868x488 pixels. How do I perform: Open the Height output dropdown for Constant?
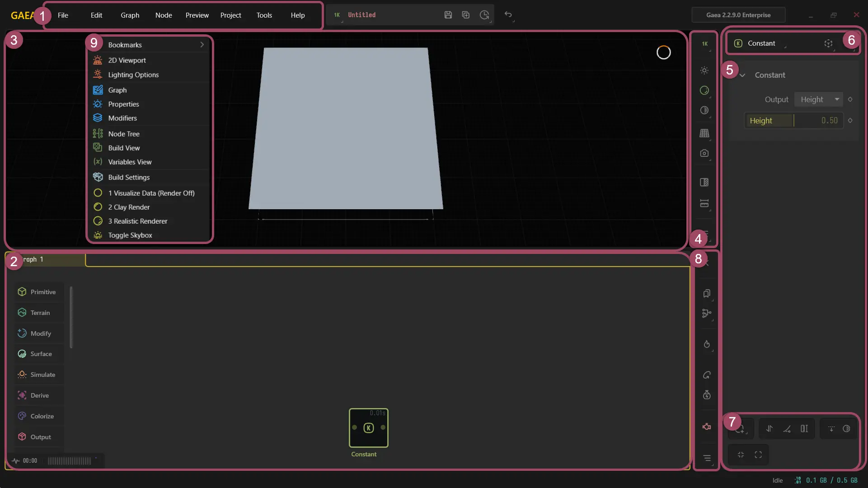click(x=818, y=99)
